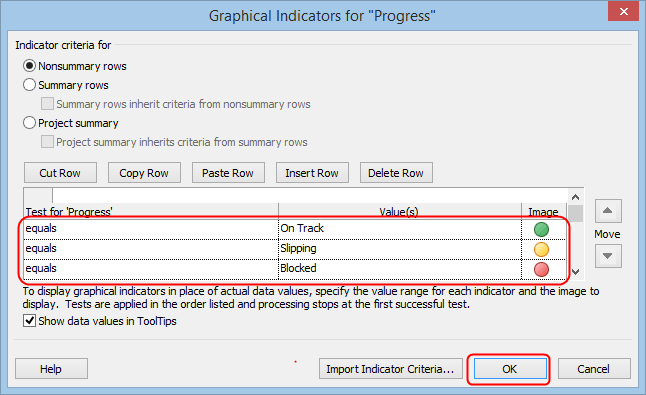
Task: Click the Delete Row button
Action: 396,173
